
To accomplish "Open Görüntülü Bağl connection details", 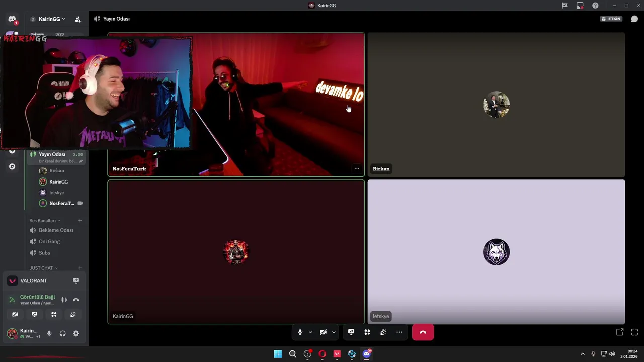I will (x=37, y=297).
